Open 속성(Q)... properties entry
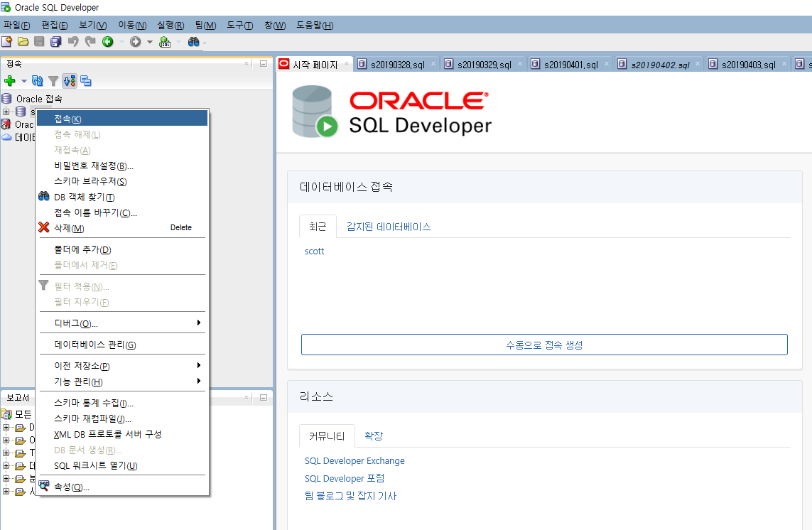This screenshot has width=812, height=530. tap(122, 487)
